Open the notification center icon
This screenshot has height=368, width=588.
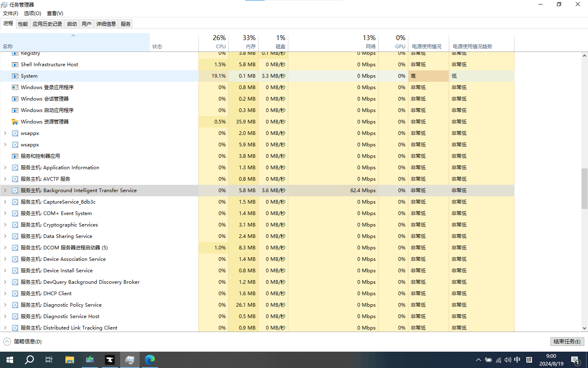(575, 360)
